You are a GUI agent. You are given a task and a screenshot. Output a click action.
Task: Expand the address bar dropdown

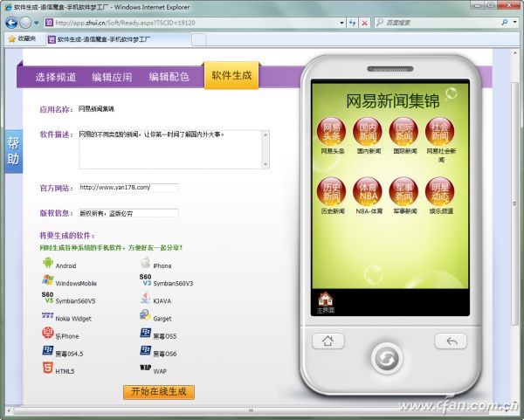point(341,23)
